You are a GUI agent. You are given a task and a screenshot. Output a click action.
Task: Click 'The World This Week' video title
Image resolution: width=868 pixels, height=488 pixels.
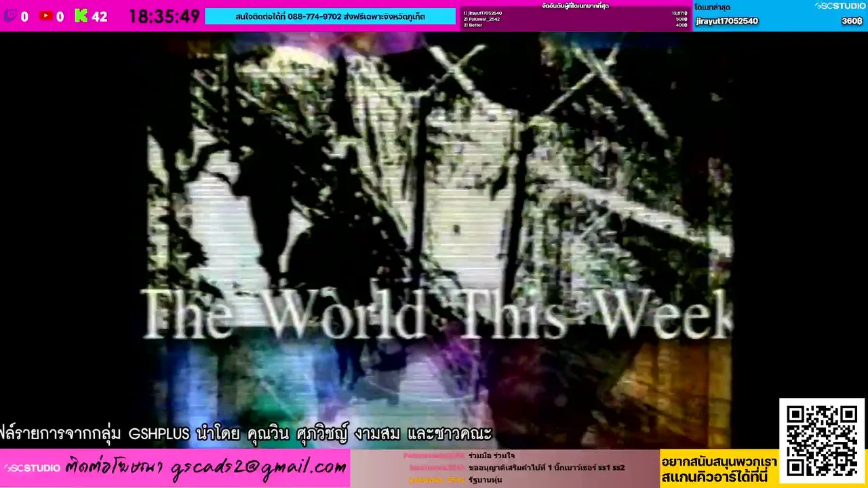pyautogui.click(x=437, y=313)
